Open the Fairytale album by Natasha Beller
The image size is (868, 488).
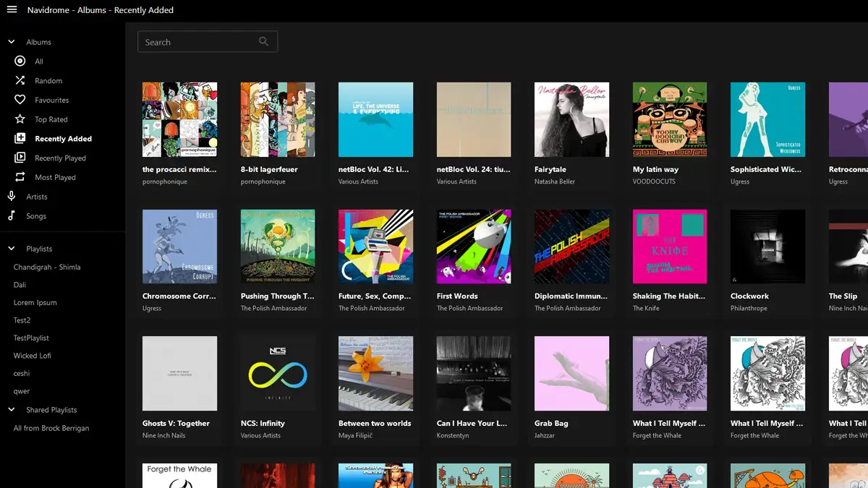pyautogui.click(x=571, y=119)
